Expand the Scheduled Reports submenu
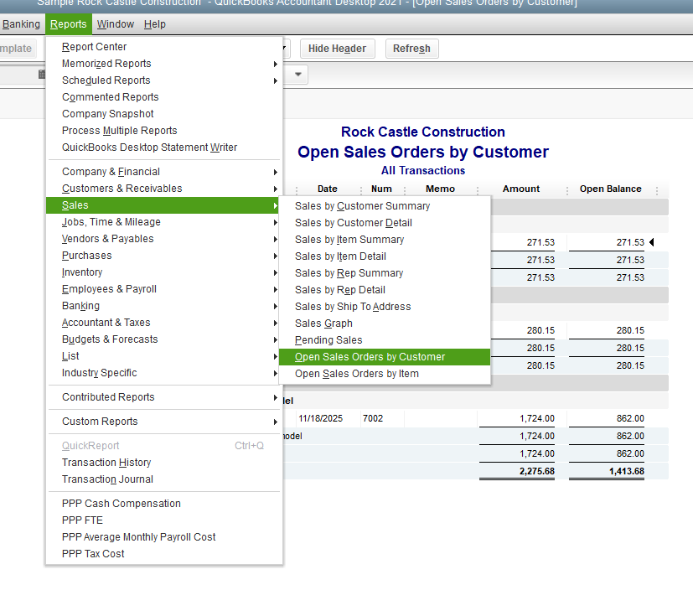The width and height of the screenshot is (693, 616). click(164, 80)
